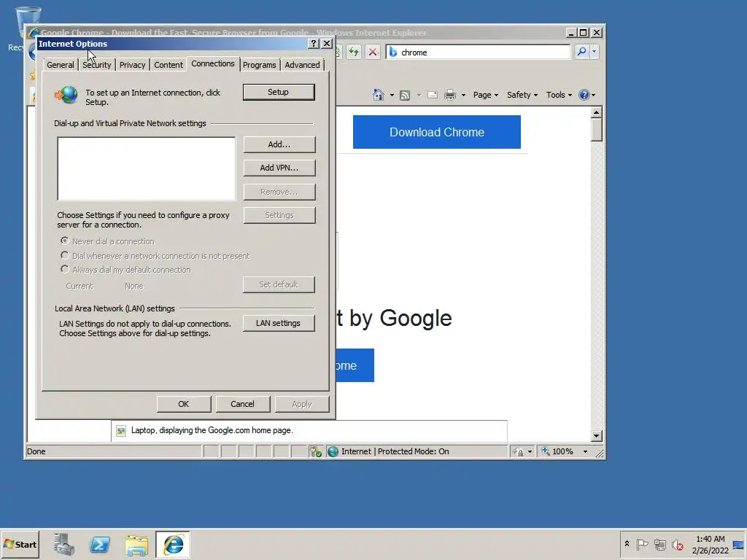
Task: Open the Tools menu dropdown
Action: pyautogui.click(x=559, y=95)
